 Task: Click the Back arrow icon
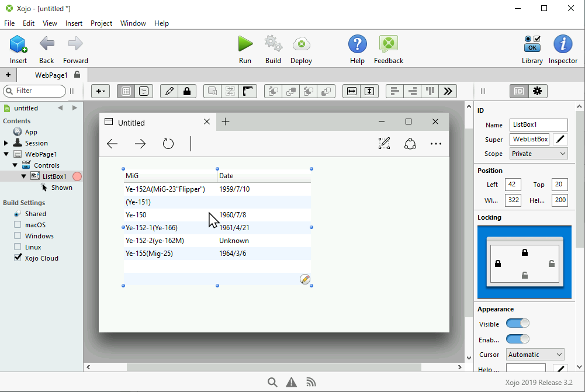tap(47, 44)
